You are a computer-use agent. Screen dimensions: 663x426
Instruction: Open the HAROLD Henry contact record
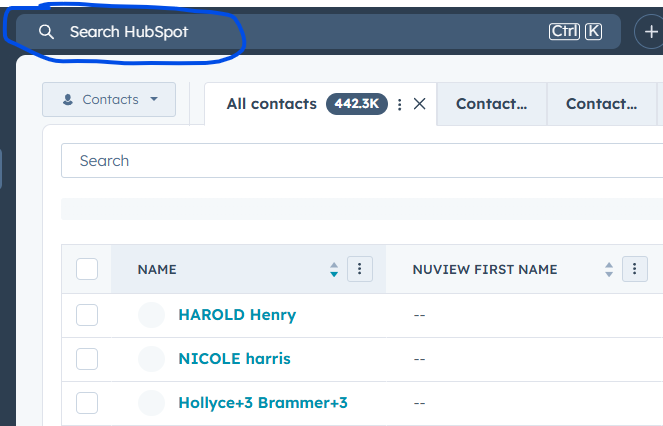point(237,315)
